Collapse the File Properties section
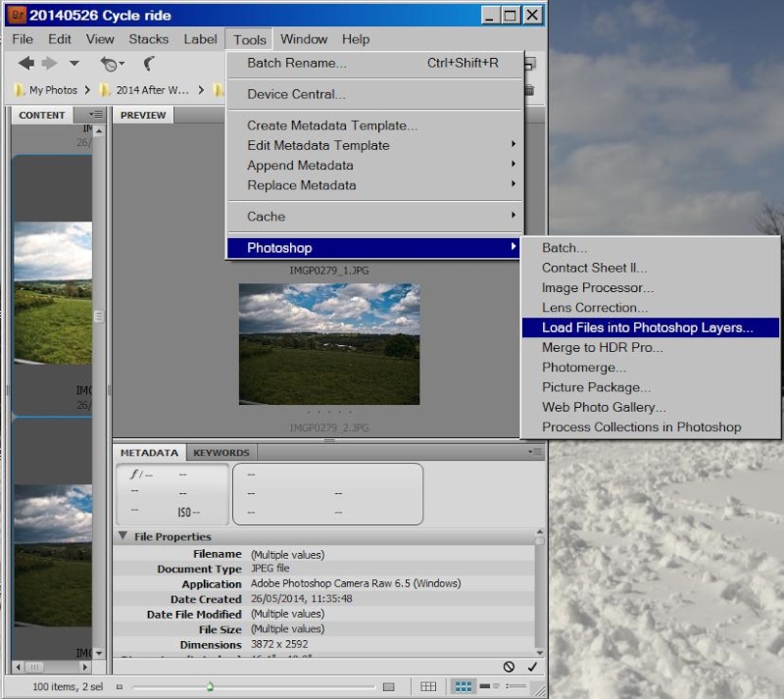 click(x=123, y=536)
